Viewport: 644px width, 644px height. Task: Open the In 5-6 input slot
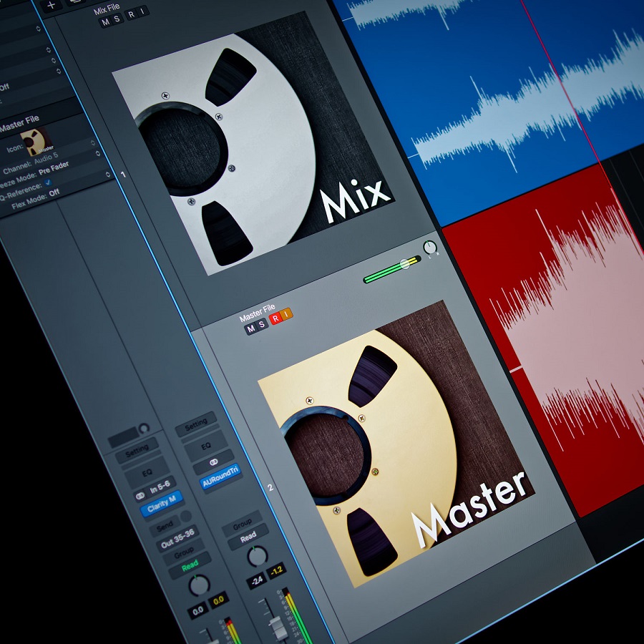[x=160, y=488]
